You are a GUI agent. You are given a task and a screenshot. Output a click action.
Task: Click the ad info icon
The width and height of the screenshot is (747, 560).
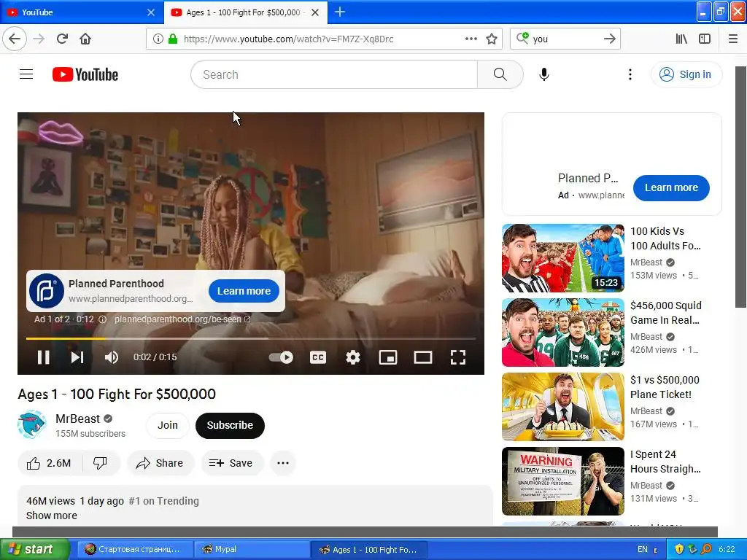click(x=102, y=319)
